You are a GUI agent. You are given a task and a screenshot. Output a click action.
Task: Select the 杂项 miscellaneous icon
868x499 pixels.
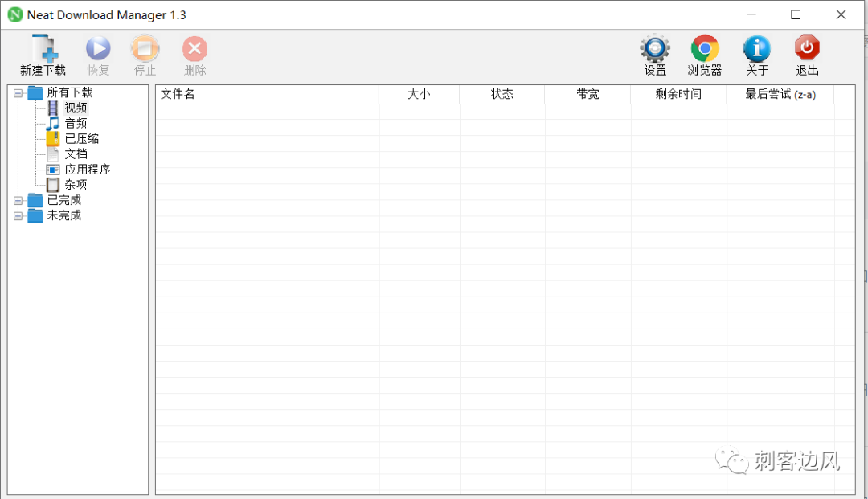tap(52, 185)
